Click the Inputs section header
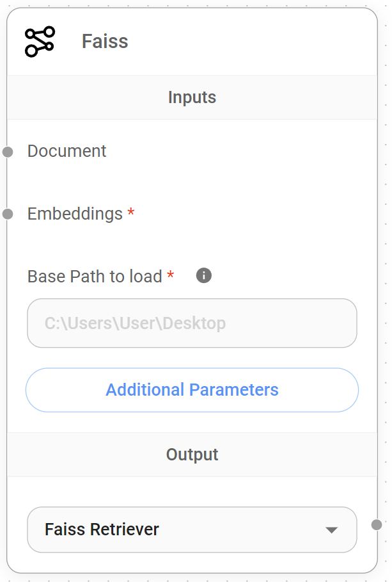 point(192,97)
